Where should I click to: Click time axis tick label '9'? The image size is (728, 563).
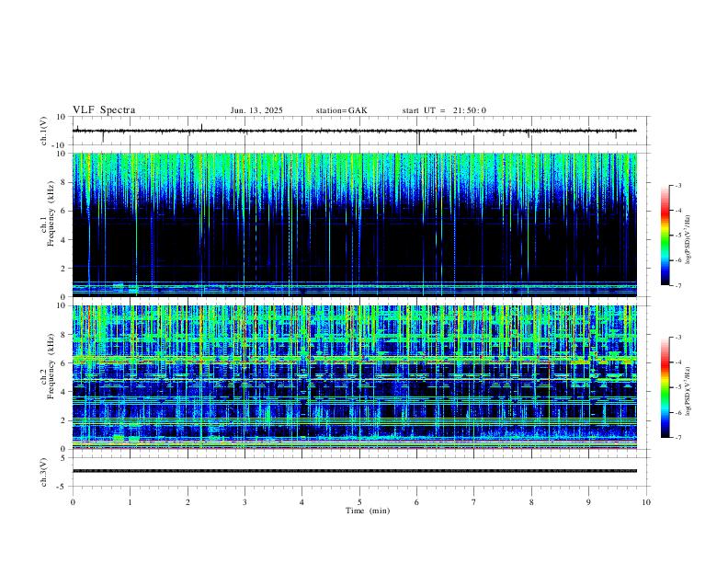(588, 502)
